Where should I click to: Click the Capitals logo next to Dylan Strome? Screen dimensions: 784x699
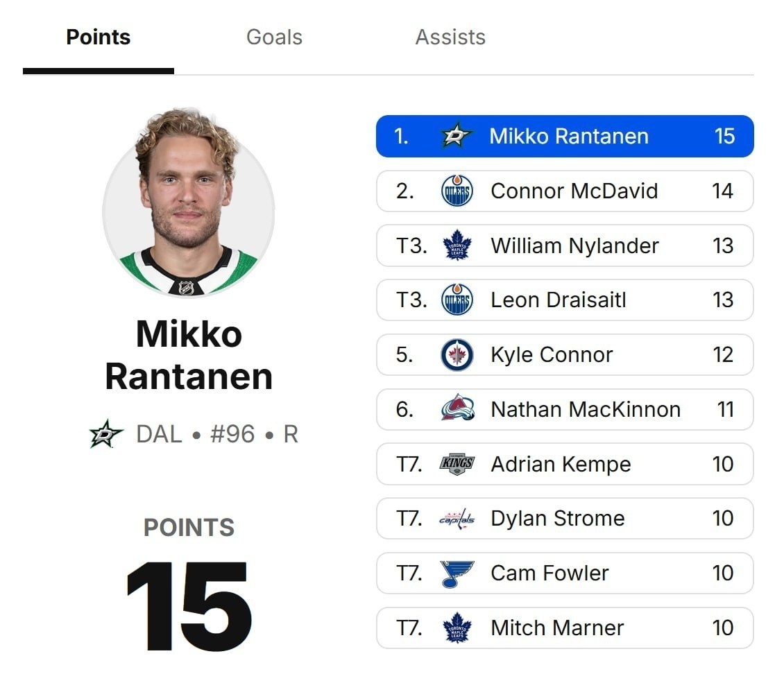coord(457,519)
